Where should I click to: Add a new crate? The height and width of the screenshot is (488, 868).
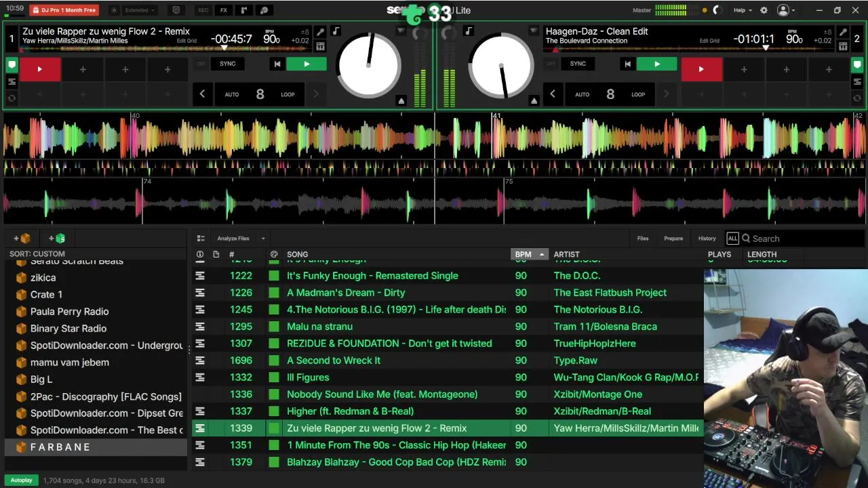click(22, 239)
